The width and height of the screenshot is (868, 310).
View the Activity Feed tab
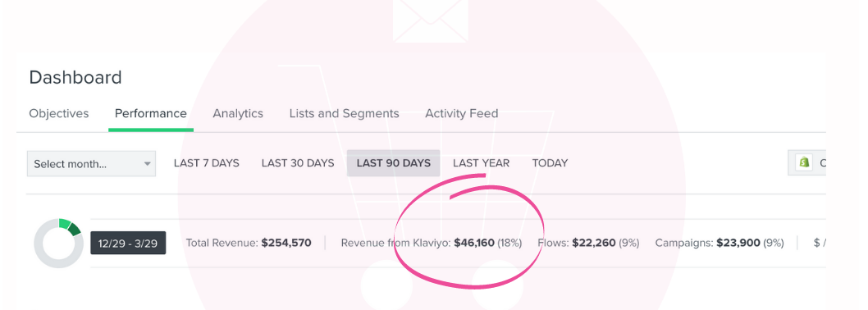pyautogui.click(x=462, y=113)
